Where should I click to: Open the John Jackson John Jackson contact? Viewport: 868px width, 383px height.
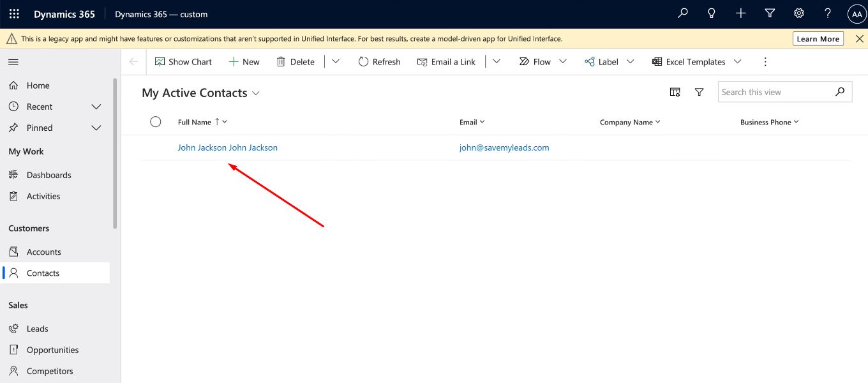[228, 147]
